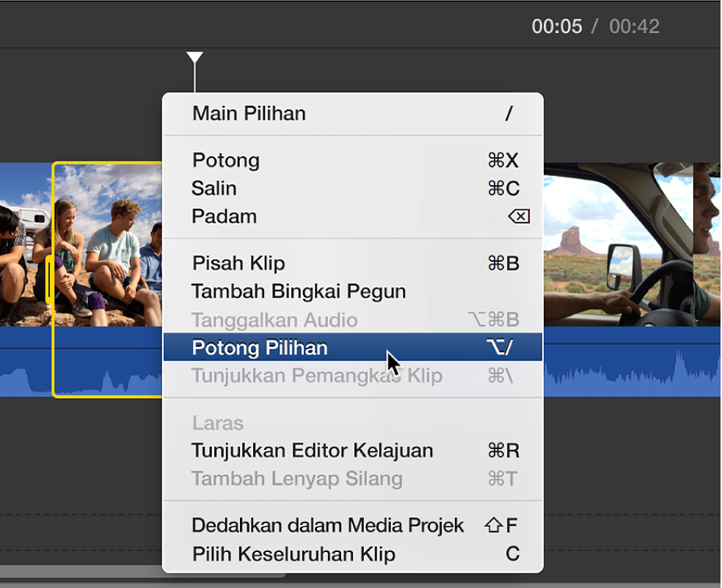Viewport: 722px width, 588px height.
Task: Click the delete key icon beside Padam
Action: coord(518,217)
